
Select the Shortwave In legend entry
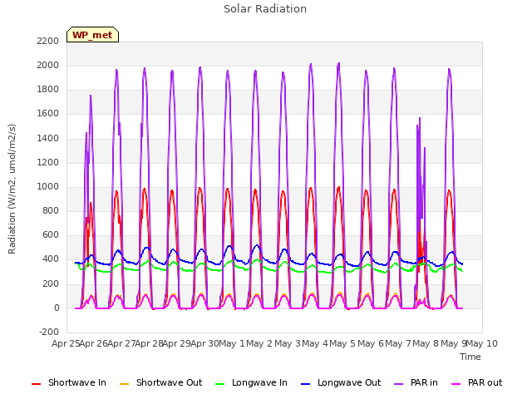tap(69, 382)
